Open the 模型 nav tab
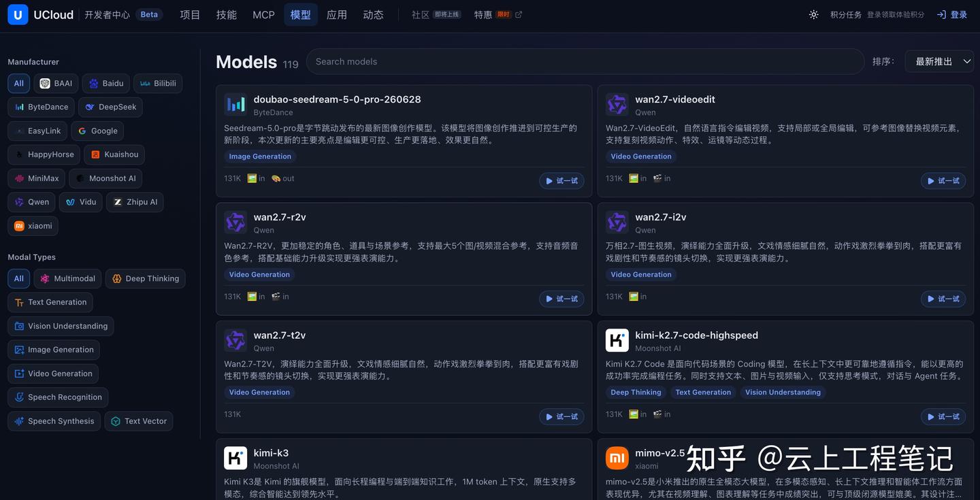 tap(301, 14)
